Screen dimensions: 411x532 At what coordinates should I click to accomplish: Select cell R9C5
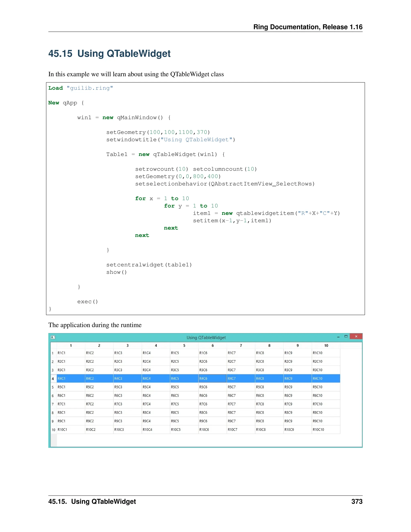click(x=184, y=421)
